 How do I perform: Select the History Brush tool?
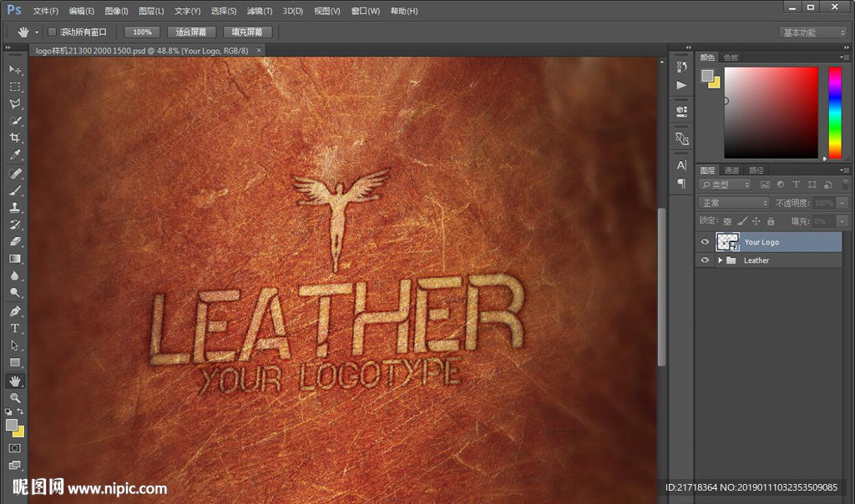pyautogui.click(x=15, y=224)
